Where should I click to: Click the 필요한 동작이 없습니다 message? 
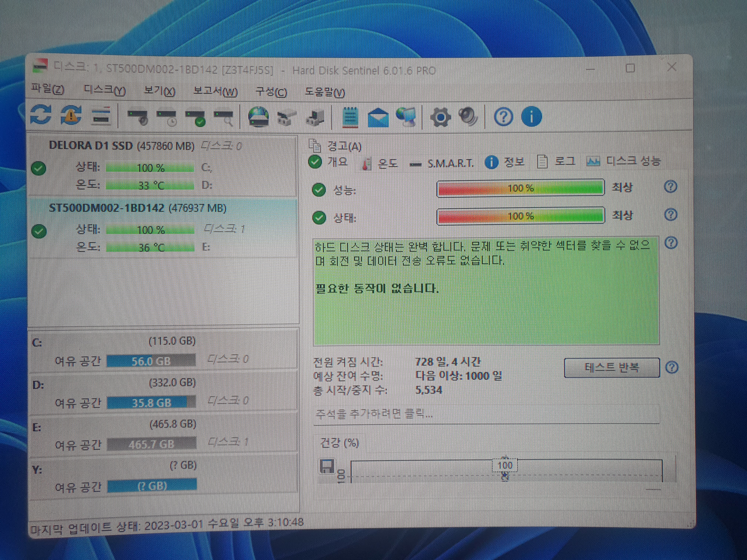[x=377, y=288]
